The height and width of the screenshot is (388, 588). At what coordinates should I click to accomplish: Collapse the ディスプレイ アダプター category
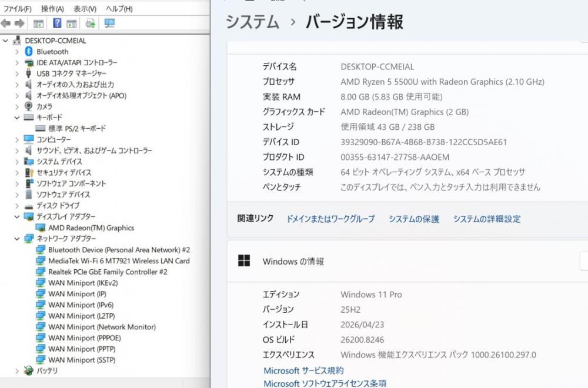(x=17, y=217)
